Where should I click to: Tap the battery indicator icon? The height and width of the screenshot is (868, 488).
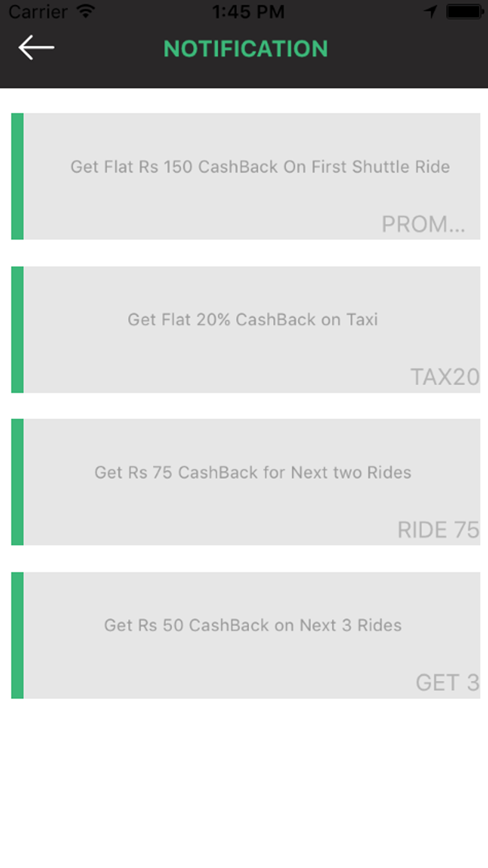pos(465,11)
